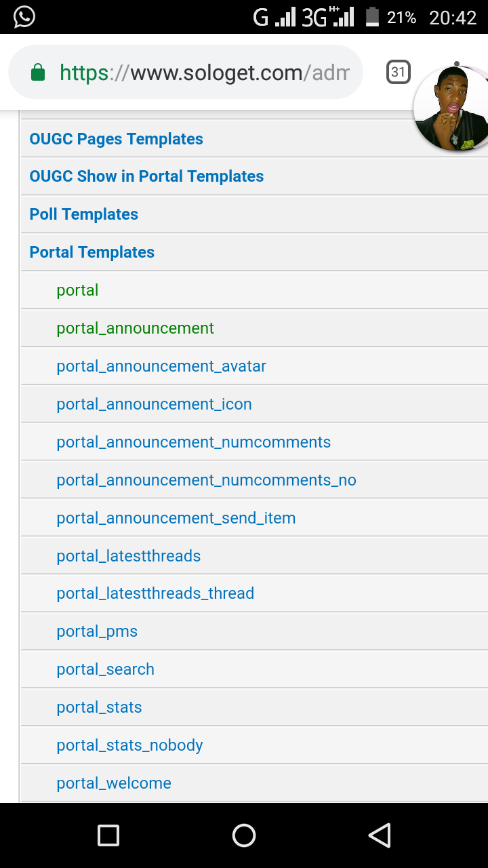
Task: Edit the portal_stats_nobody template
Action: 129,745
